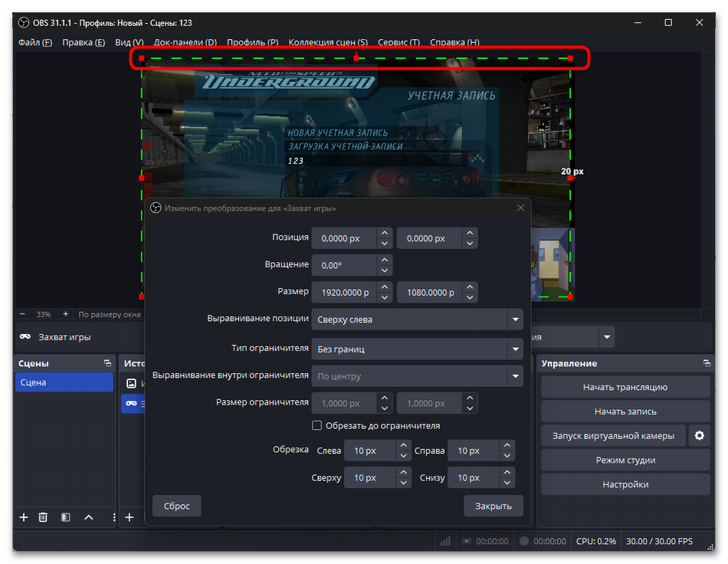The image size is (728, 564).
Task: Increase the Вращение value with the up arrow
Action: (385, 260)
